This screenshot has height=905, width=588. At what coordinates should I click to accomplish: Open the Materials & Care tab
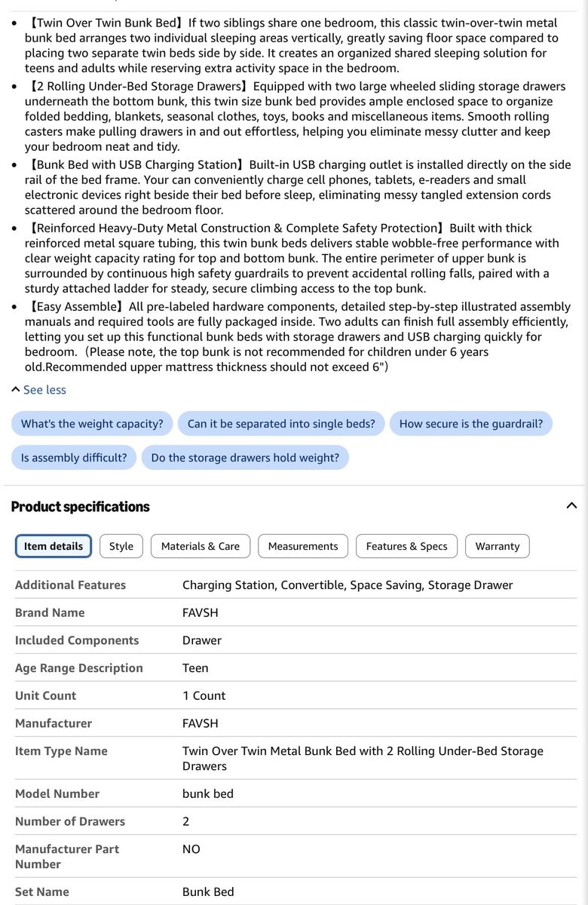[x=201, y=546]
